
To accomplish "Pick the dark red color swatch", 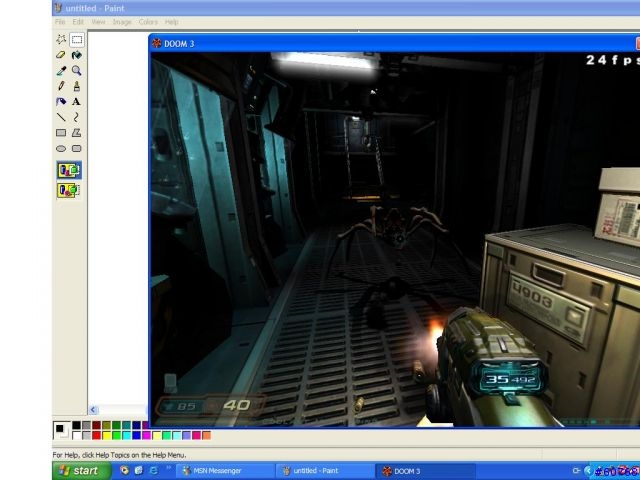I will [x=96, y=425].
